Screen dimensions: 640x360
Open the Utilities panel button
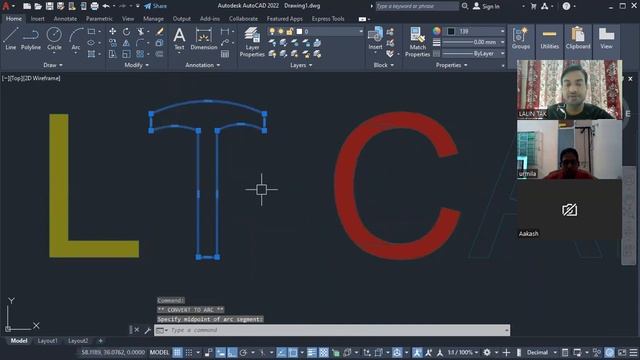point(549,39)
